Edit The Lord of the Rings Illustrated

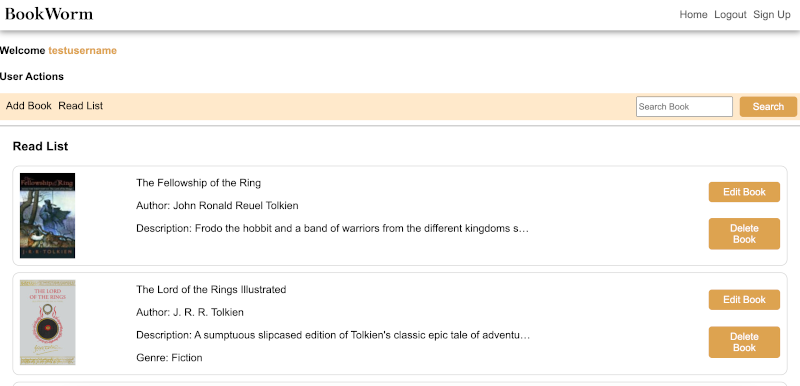[744, 299]
